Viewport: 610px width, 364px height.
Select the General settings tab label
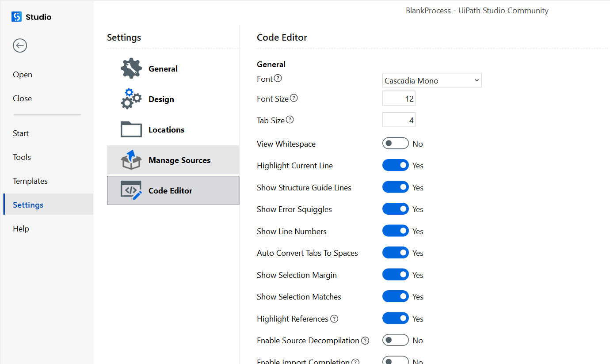click(x=163, y=68)
